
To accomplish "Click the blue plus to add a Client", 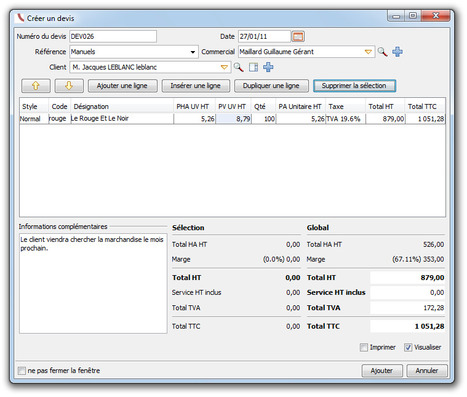I will click(268, 67).
